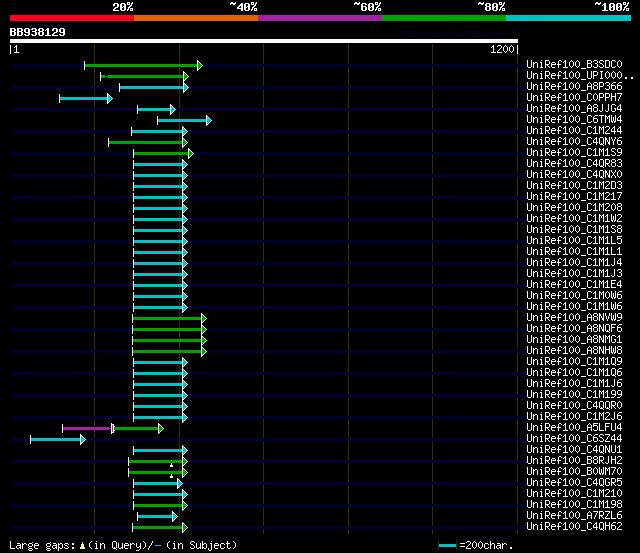Viewport: 640px width, 553px height.
Task: Select the UniRef100_C1M210 label
Action: pos(574,494)
